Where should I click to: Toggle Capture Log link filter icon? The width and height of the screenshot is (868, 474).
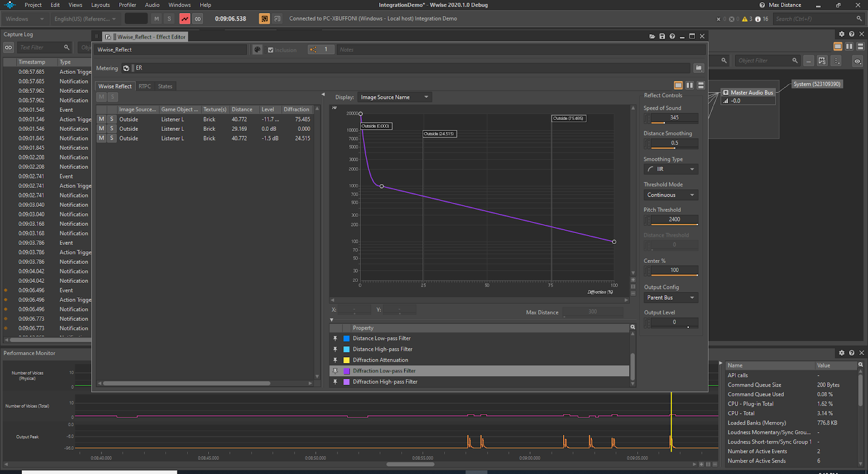click(x=9, y=48)
